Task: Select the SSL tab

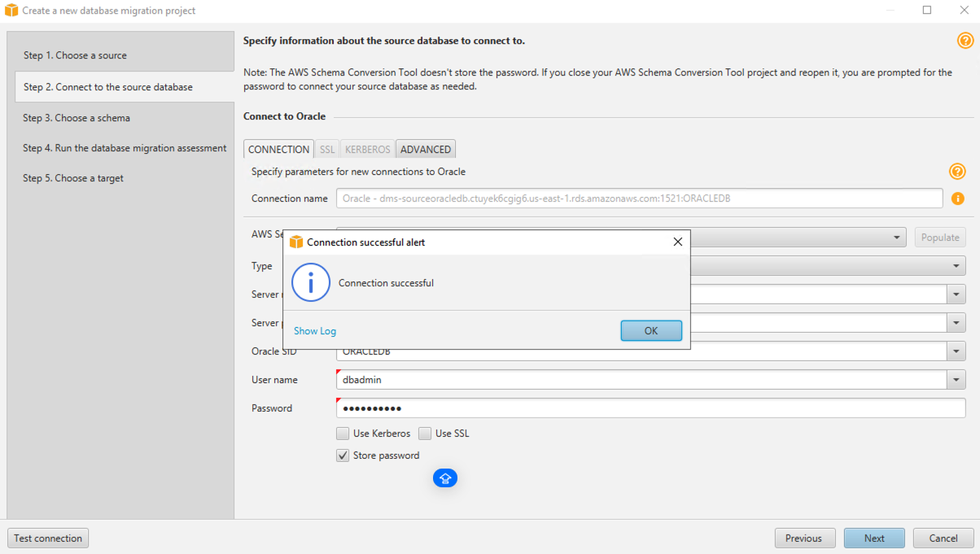Action: pos(327,150)
